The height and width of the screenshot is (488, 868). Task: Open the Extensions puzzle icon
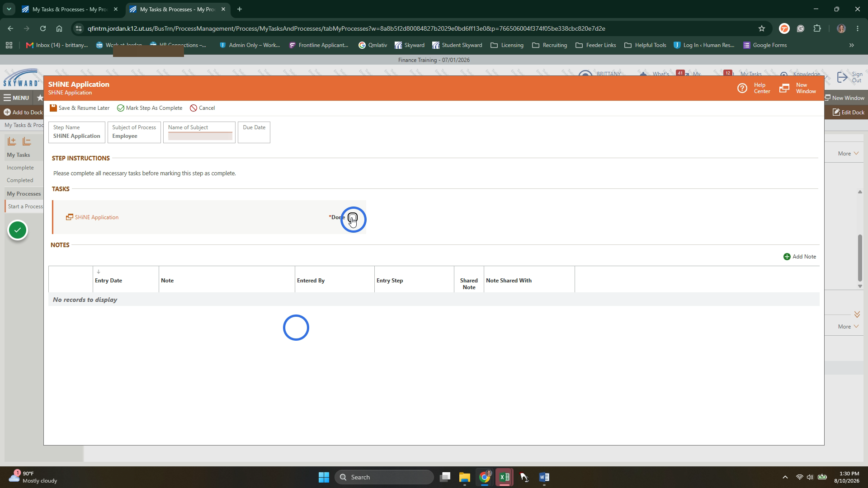817,28
